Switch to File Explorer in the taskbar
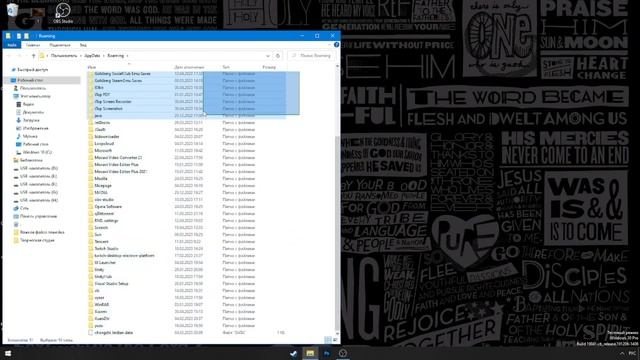The height and width of the screenshot is (360, 640). tap(310, 353)
